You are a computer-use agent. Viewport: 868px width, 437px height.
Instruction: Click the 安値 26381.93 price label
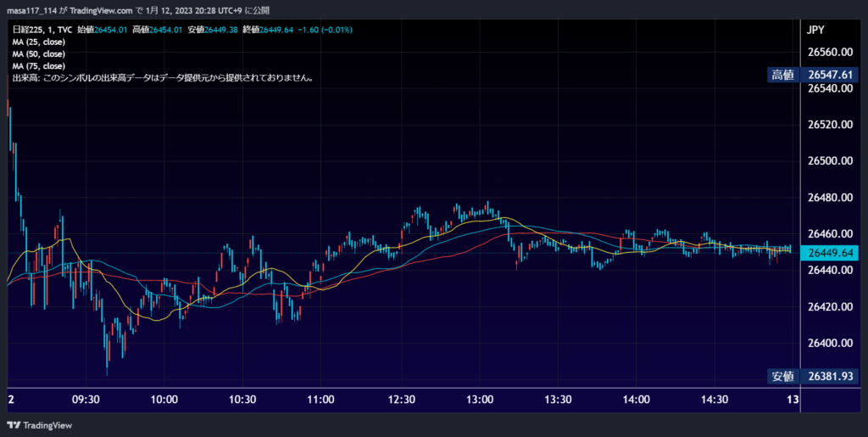click(x=813, y=377)
